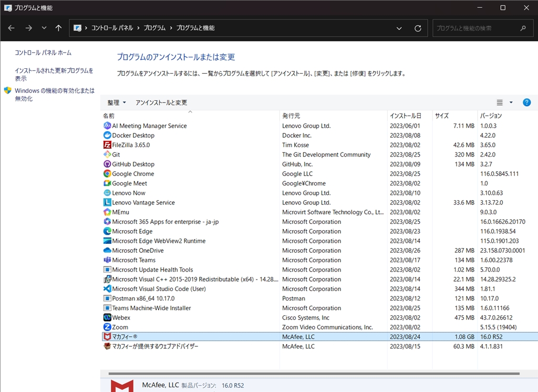Click the Docker Desktop whale icon
This screenshot has width=538, height=392.
pos(107,135)
